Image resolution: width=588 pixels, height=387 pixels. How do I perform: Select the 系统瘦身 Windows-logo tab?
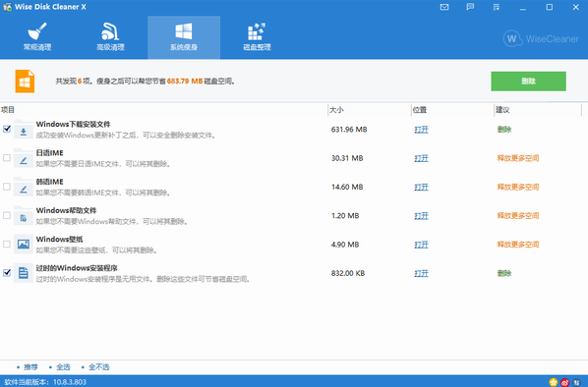click(184, 37)
